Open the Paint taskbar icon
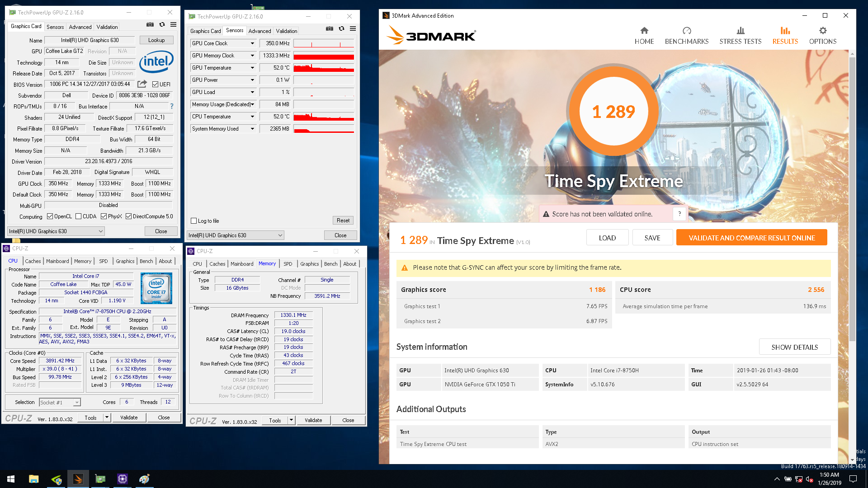Viewport: 868px width, 488px height. (x=144, y=479)
